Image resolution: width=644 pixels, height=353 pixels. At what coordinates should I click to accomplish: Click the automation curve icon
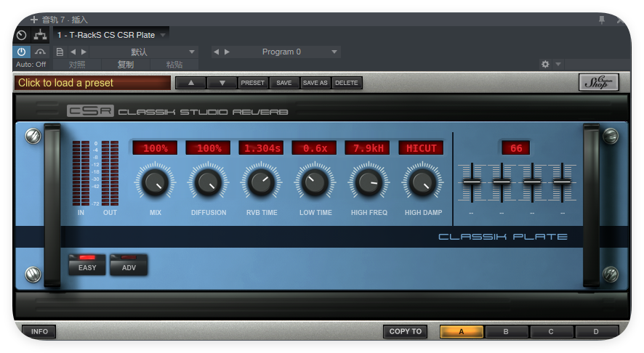click(x=40, y=52)
